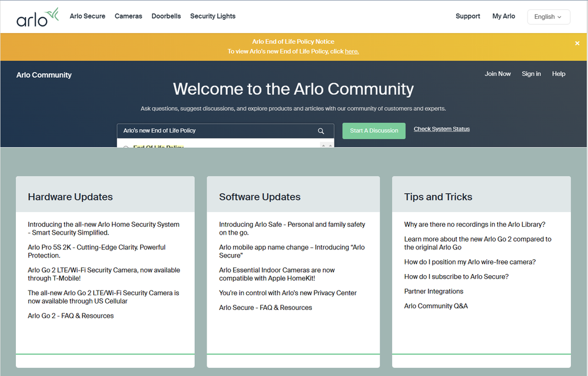Open Arlo Go 2 T-Mobile article

click(x=104, y=274)
